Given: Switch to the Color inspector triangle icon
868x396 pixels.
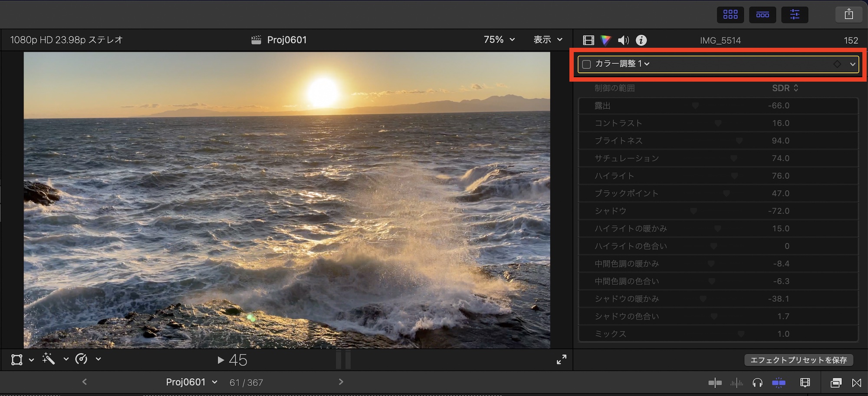Looking at the screenshot, I should (605, 40).
